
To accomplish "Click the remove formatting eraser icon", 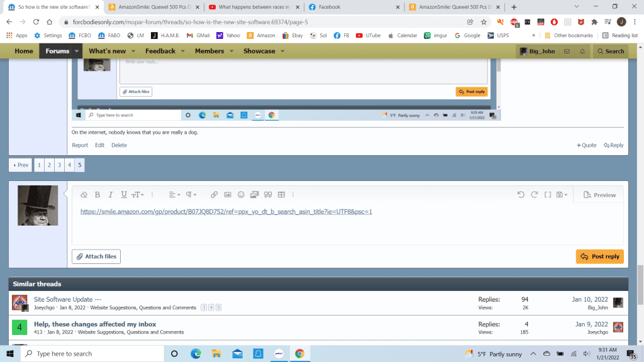I will click(84, 195).
